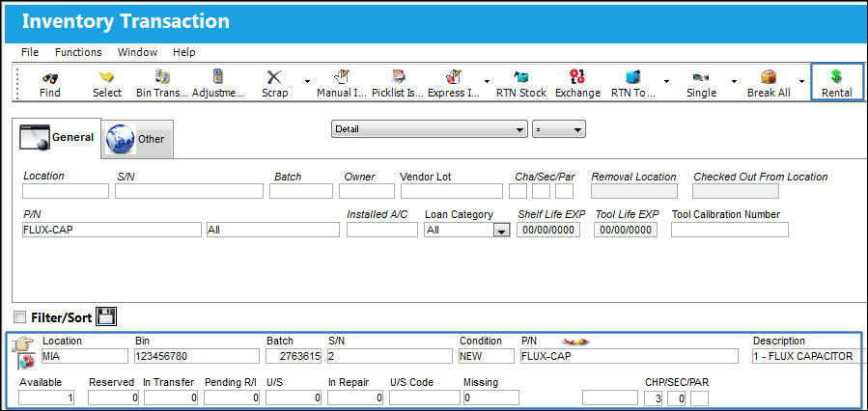Switch to the General tab

tap(56, 138)
